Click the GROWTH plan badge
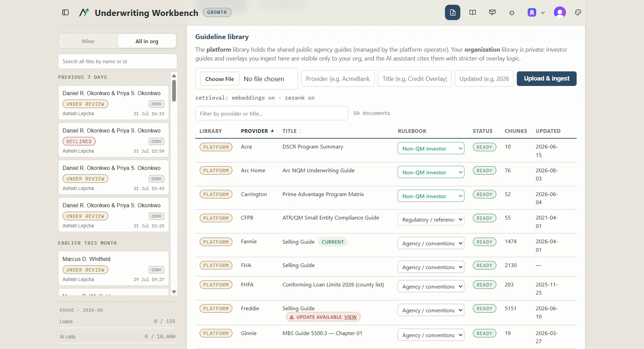Image resolution: width=644 pixels, height=349 pixels. click(x=217, y=13)
